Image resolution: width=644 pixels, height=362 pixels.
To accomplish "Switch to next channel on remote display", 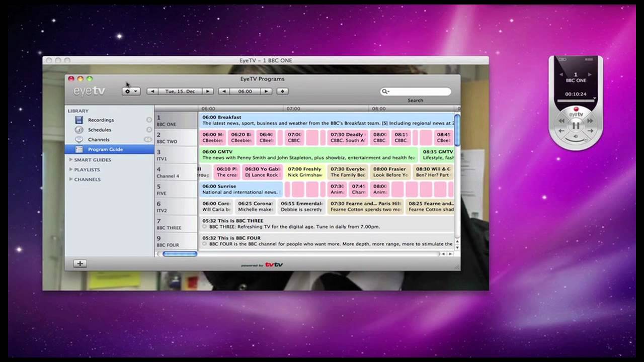I will pyautogui.click(x=590, y=74).
